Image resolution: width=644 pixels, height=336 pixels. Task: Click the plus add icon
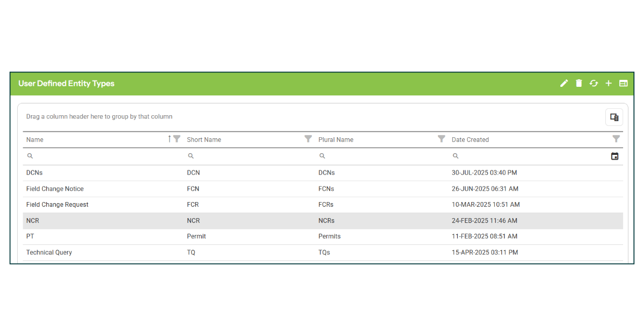point(609,84)
